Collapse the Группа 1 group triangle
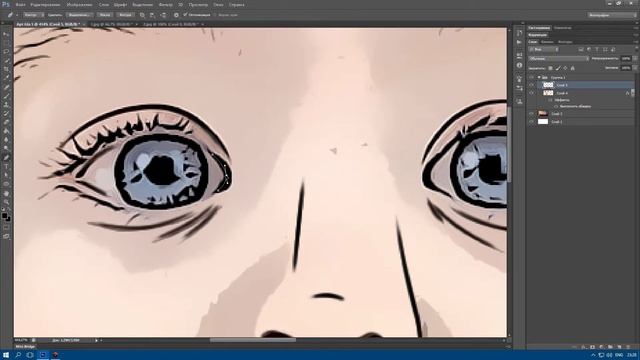 click(539, 77)
